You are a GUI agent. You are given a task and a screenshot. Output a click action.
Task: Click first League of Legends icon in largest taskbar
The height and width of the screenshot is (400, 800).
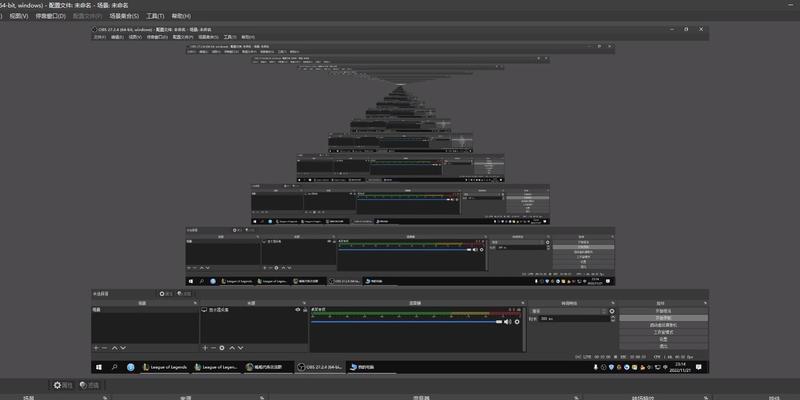(x=147, y=367)
